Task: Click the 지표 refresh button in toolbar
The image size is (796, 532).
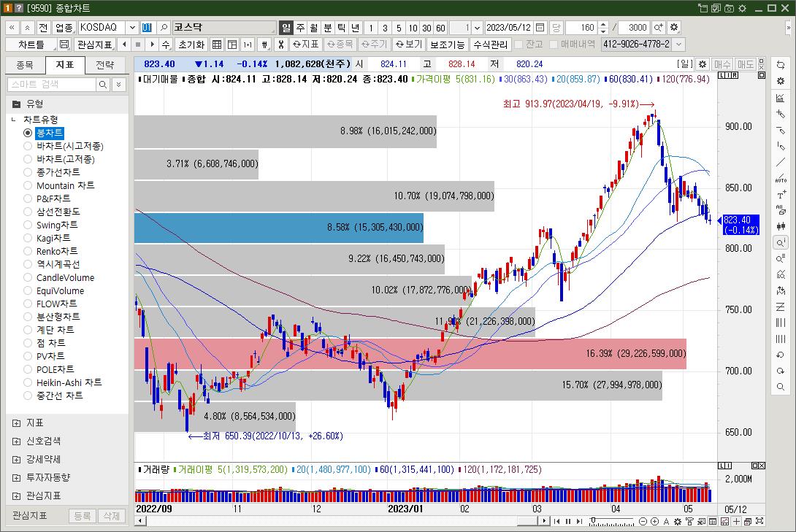Action: coord(306,45)
